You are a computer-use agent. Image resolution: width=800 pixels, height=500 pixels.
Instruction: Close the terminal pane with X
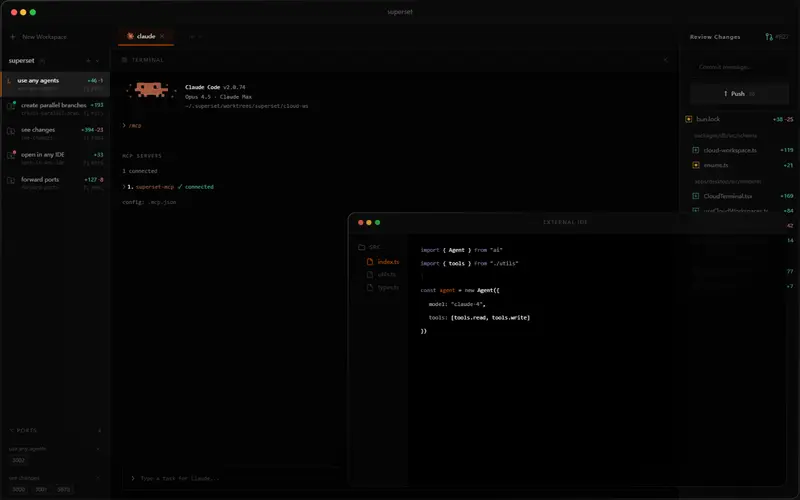coord(665,60)
